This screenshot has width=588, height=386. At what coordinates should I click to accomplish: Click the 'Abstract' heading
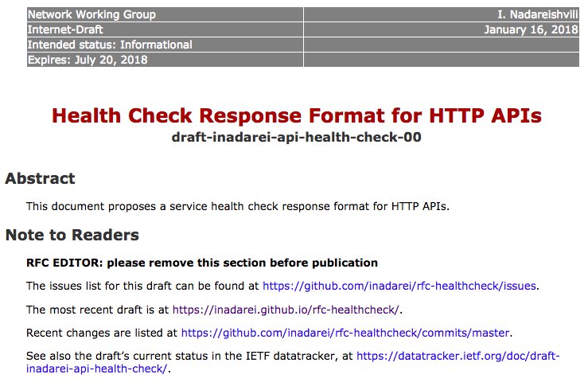click(x=40, y=178)
